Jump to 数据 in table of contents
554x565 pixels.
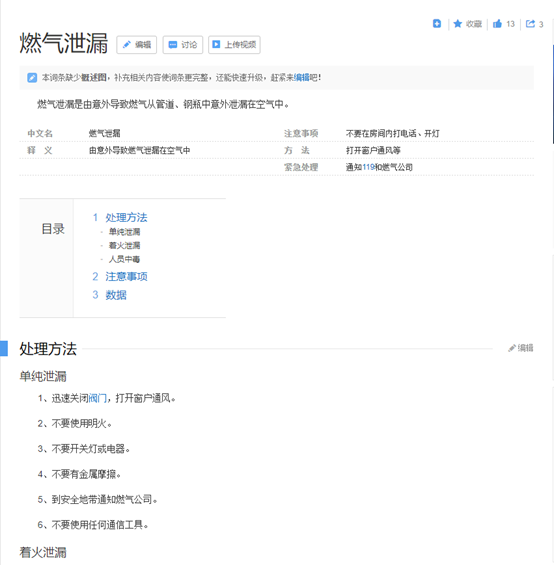point(116,295)
